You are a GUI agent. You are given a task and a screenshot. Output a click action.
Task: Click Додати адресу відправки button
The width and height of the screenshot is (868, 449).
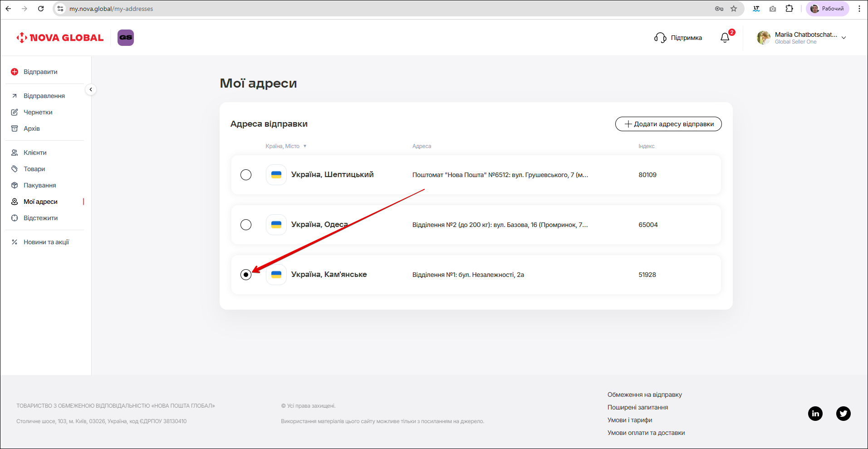[668, 124]
